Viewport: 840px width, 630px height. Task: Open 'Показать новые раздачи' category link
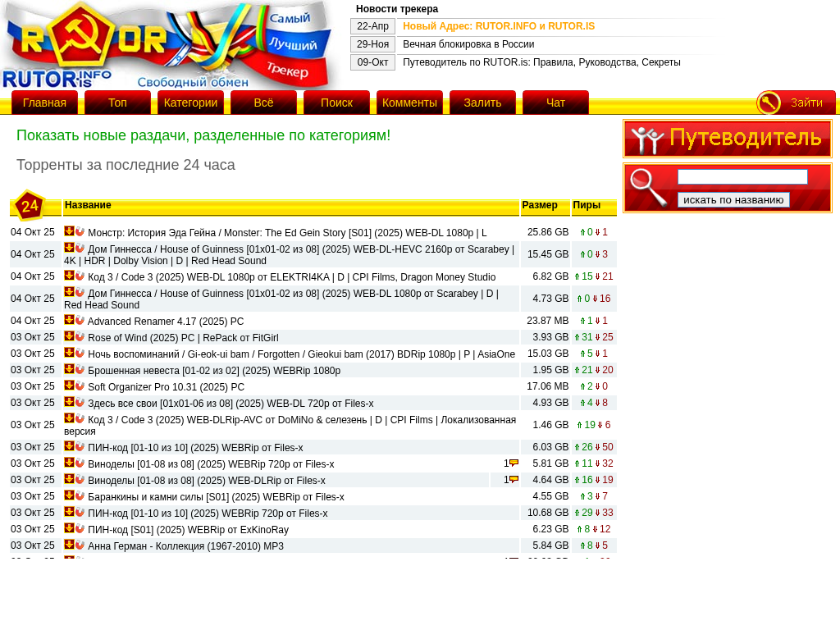point(203,135)
